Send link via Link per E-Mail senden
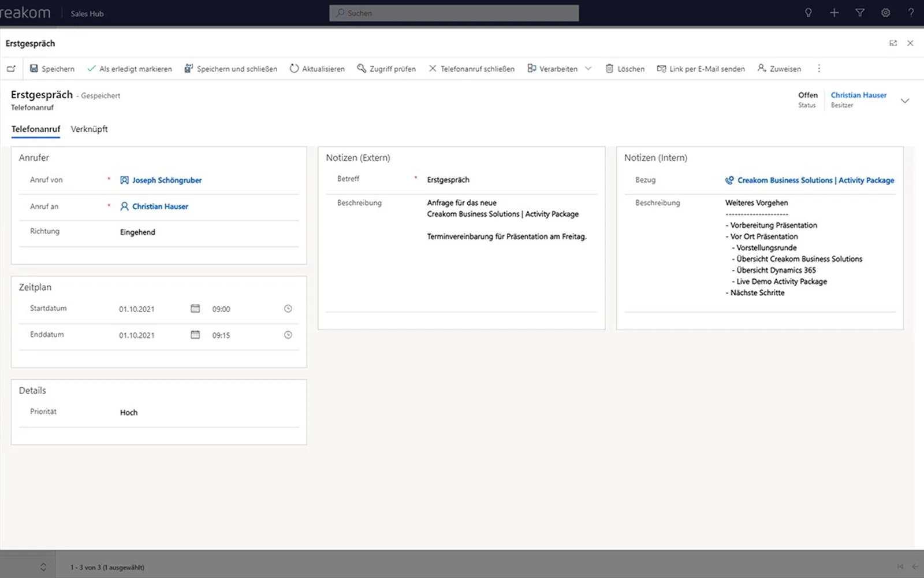 701,69
